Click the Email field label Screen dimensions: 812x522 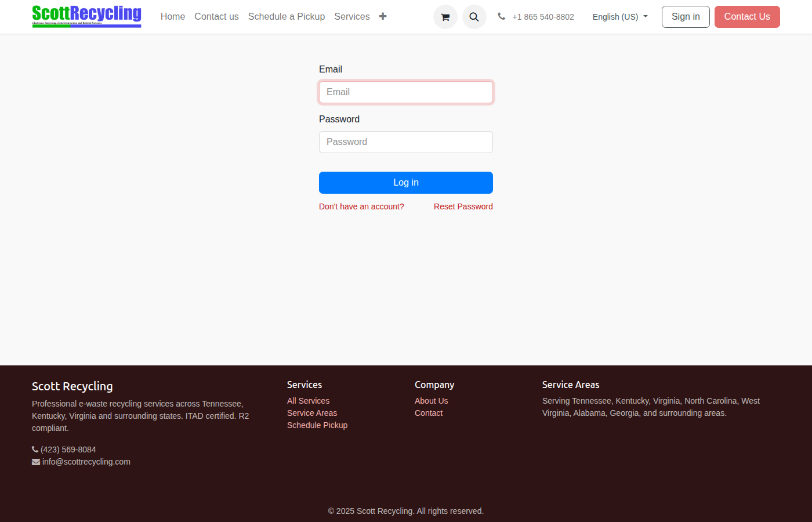point(331,69)
